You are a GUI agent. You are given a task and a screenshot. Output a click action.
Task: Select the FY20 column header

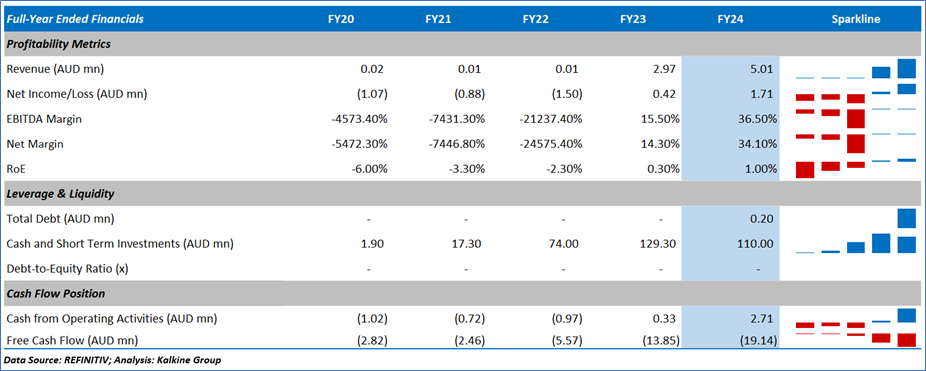click(341, 19)
